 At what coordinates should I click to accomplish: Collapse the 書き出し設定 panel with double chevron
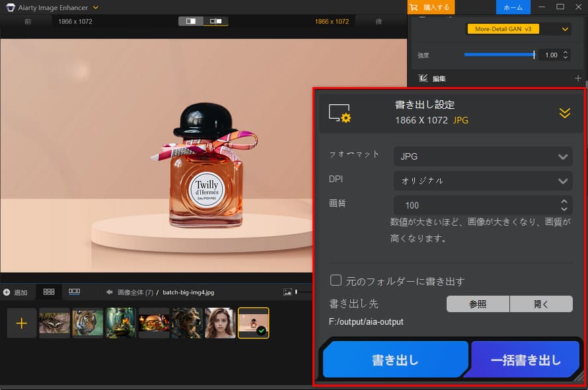564,113
